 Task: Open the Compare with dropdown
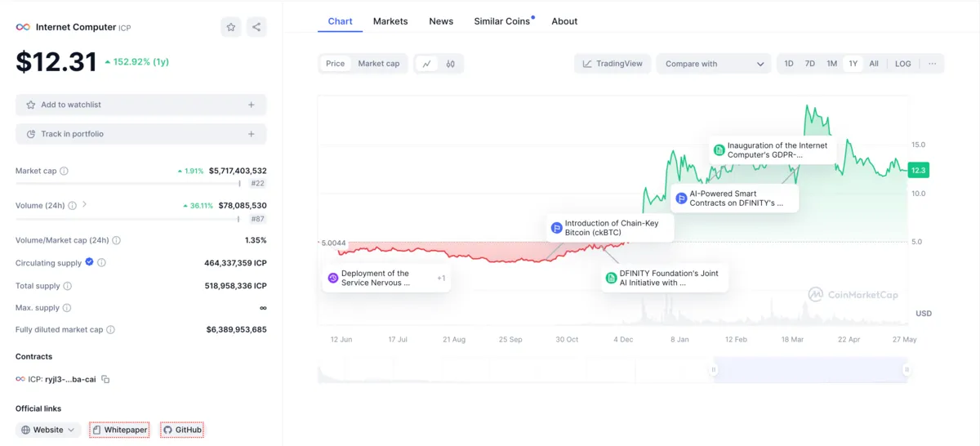714,64
